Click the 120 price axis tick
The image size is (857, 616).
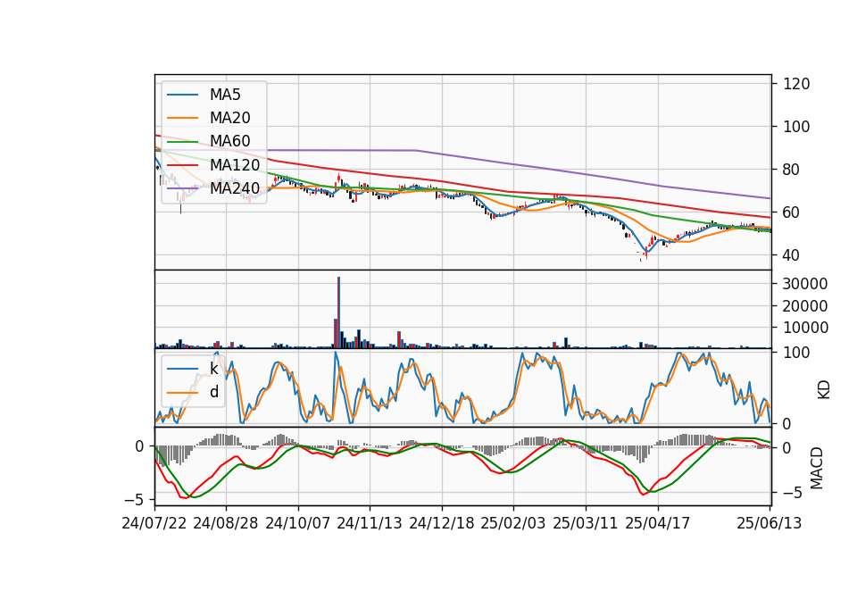click(796, 84)
